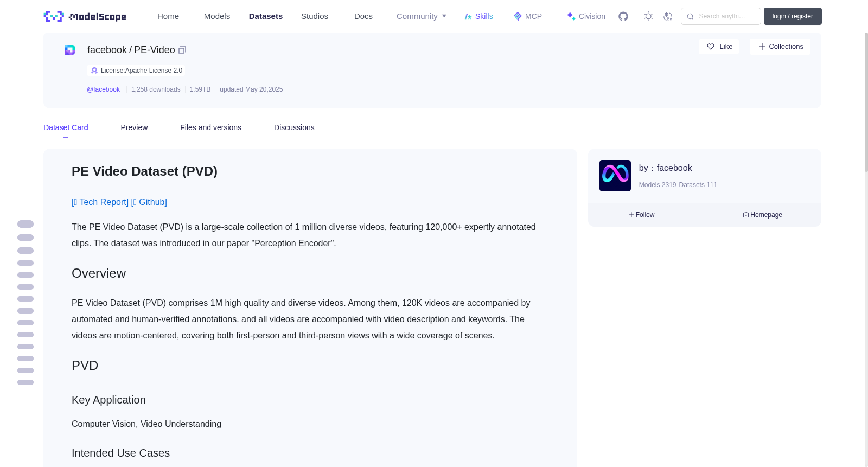Open the Tech Report link
The width and height of the screenshot is (868, 467).
(x=100, y=202)
